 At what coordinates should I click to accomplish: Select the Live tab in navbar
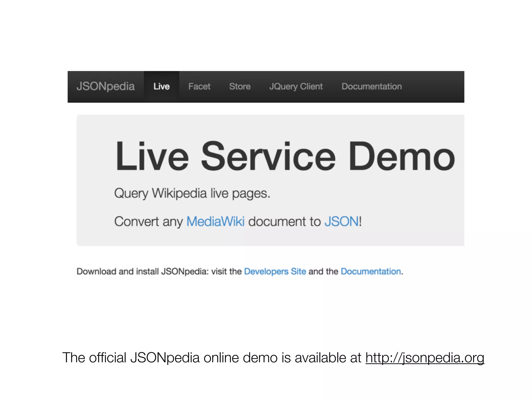(162, 87)
